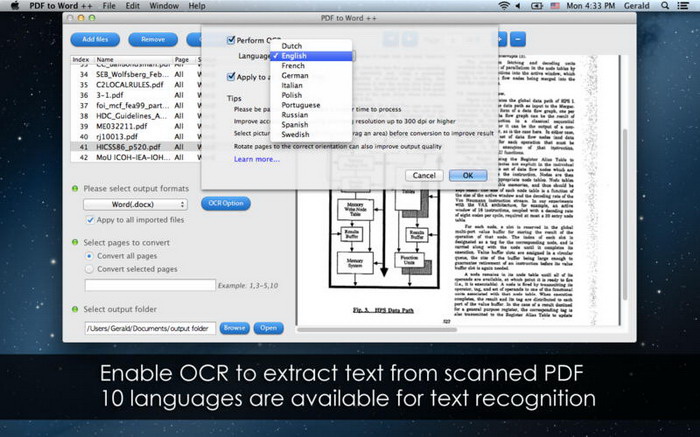
Task: Select row 36 3-1.pdf
Action: (136, 95)
